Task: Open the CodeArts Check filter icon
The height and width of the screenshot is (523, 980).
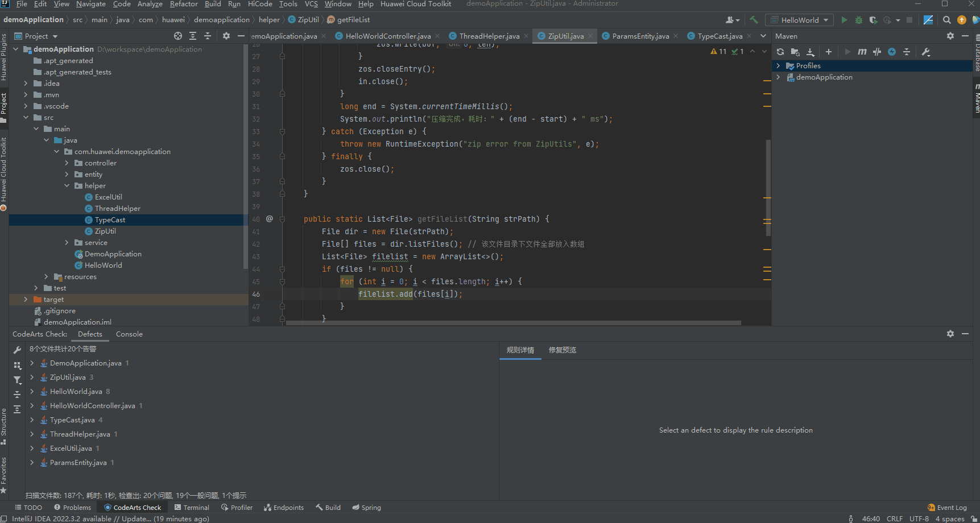Action: click(x=17, y=380)
